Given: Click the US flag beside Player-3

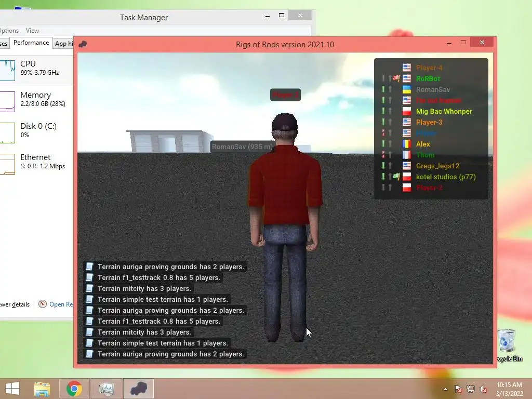Looking at the screenshot, I should [406, 122].
